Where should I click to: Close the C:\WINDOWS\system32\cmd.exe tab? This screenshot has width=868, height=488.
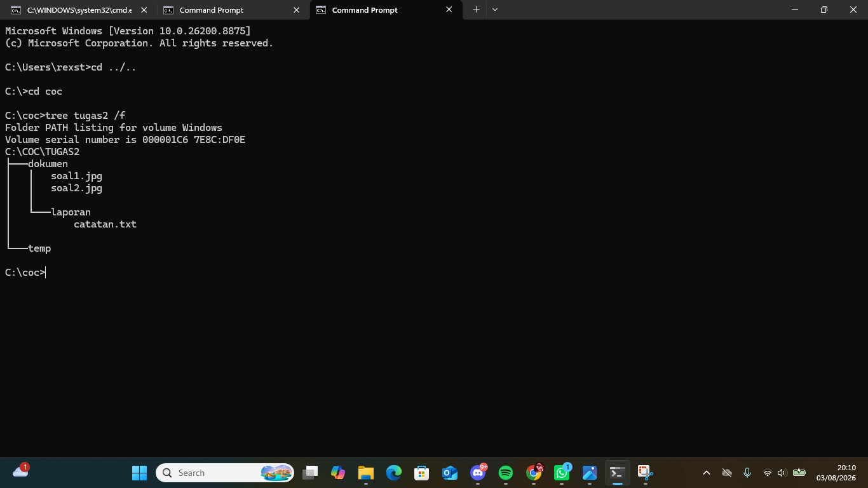(144, 10)
